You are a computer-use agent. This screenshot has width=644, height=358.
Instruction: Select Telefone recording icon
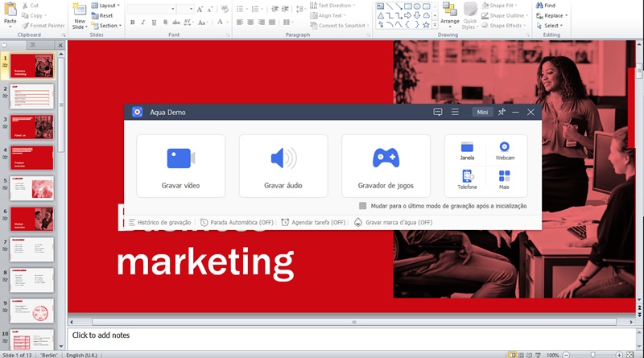pos(467,179)
